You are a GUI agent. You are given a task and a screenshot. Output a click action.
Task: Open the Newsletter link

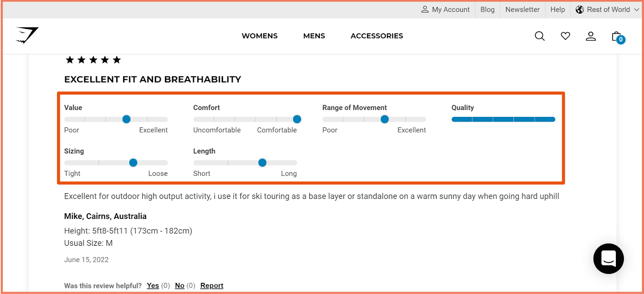522,10
